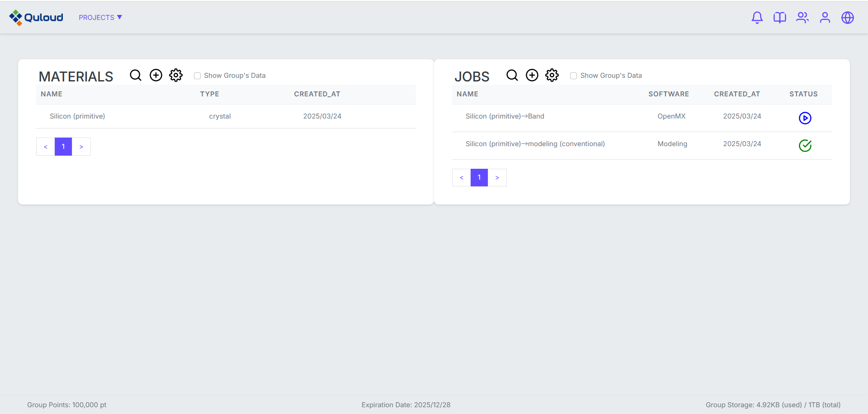Screen dimensions: 868x414
Task: Add a new job
Action: click(x=532, y=75)
